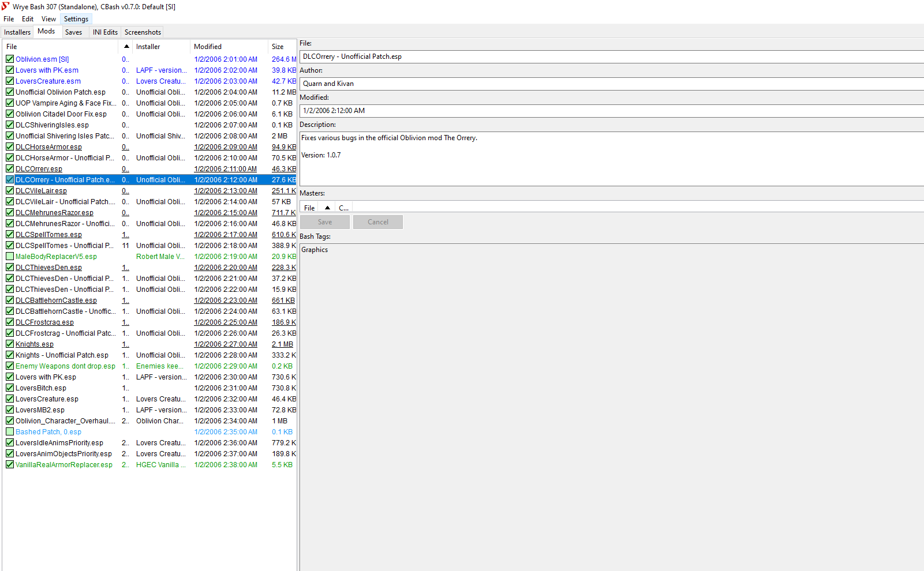Viewport: 924px width, 571px height.
Task: Switch to the Installers tab
Action: (17, 32)
